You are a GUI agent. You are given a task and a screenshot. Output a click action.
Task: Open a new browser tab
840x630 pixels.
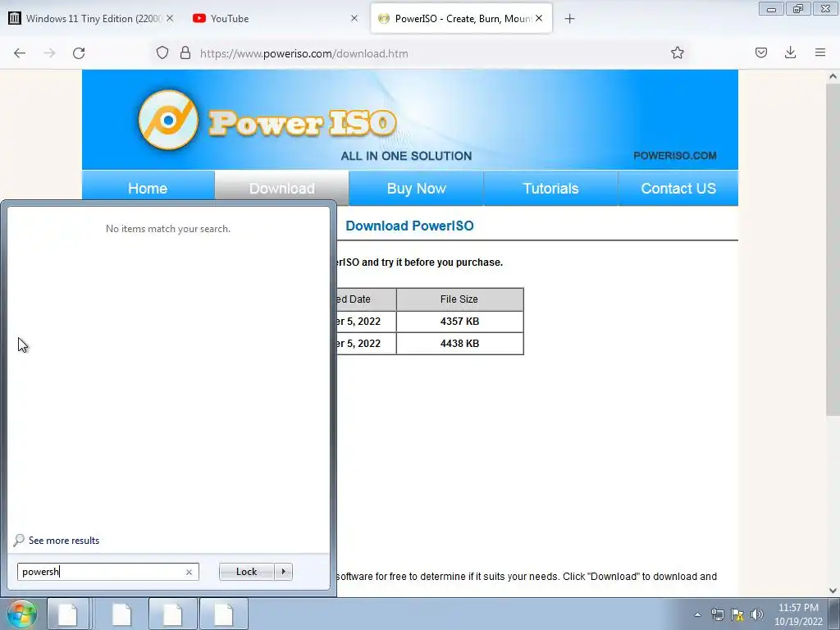pos(569,19)
